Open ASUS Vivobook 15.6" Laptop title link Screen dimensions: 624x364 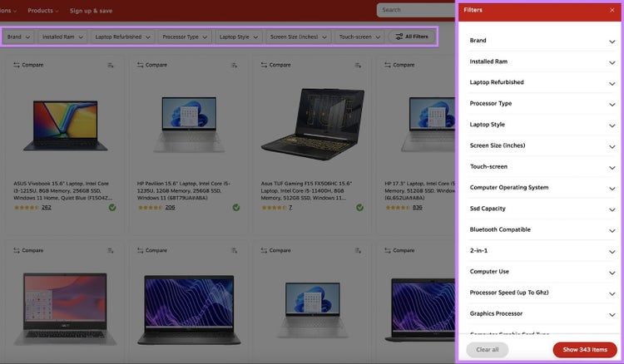(63, 191)
